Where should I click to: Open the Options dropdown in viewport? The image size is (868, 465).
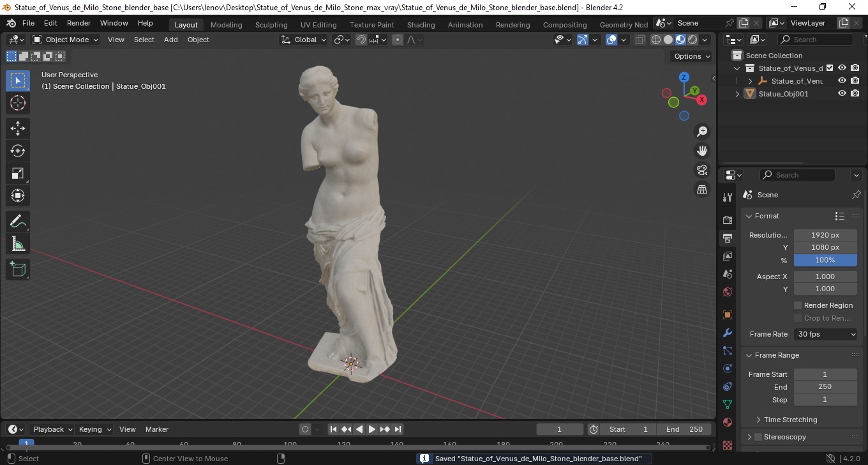coord(692,56)
